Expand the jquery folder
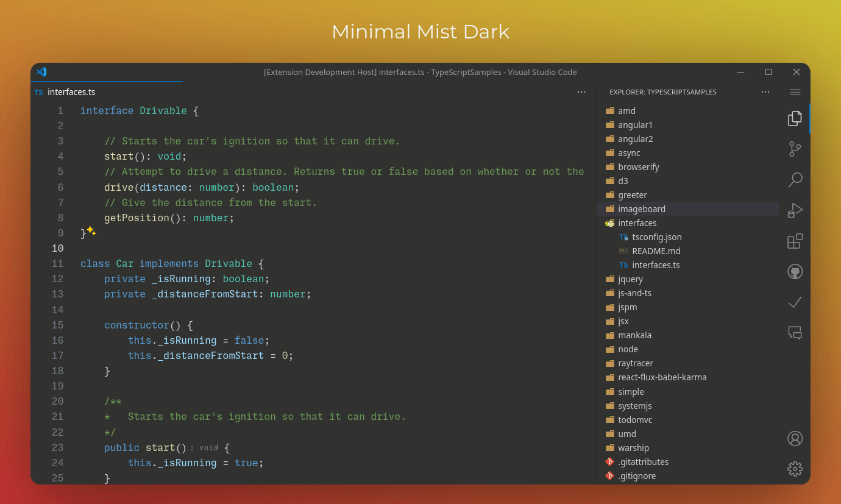Viewport: 841px width, 504px height. pos(630,279)
